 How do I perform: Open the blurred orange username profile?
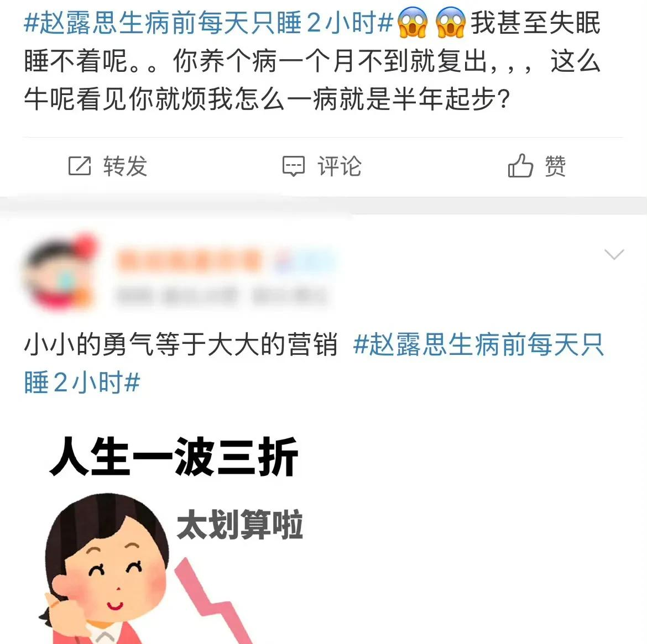[x=189, y=260]
